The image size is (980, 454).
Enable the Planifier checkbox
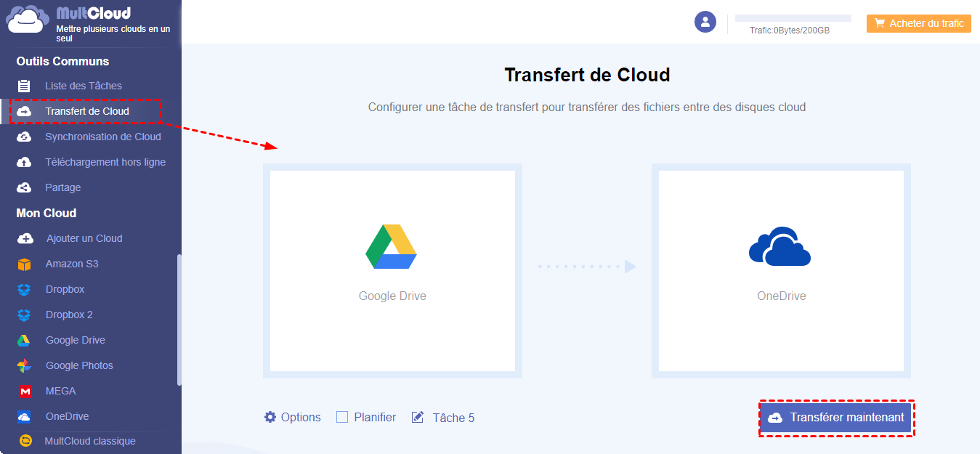click(x=342, y=417)
